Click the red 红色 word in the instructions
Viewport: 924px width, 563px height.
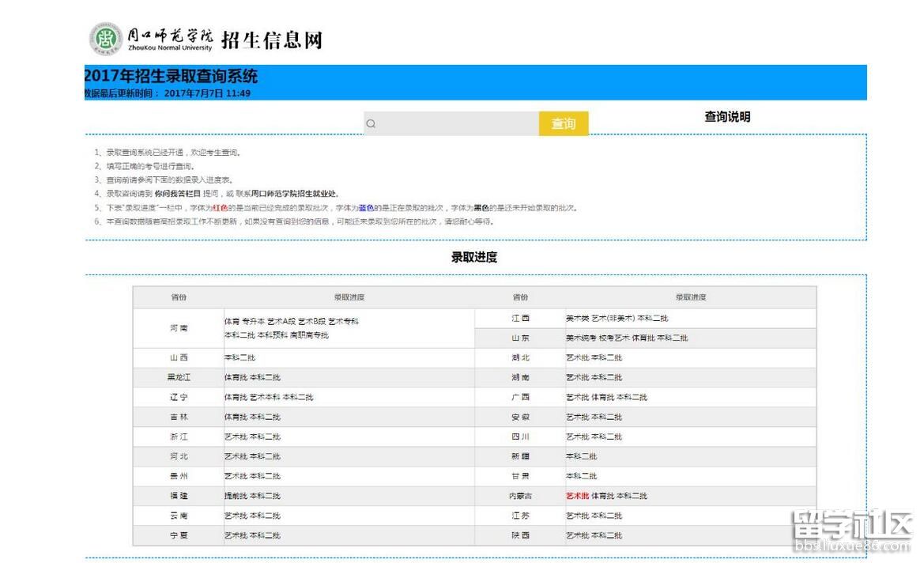pyautogui.click(x=220, y=208)
